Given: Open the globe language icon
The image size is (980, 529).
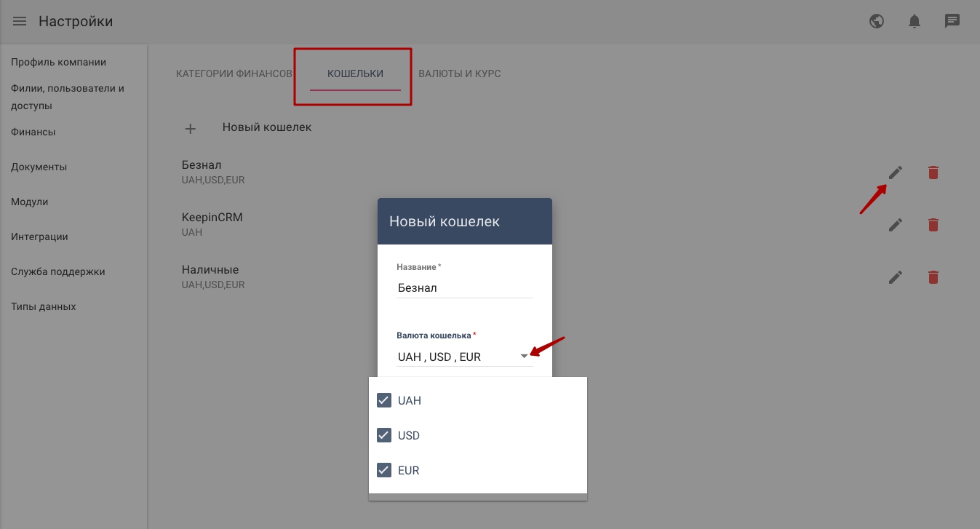Looking at the screenshot, I should (877, 21).
